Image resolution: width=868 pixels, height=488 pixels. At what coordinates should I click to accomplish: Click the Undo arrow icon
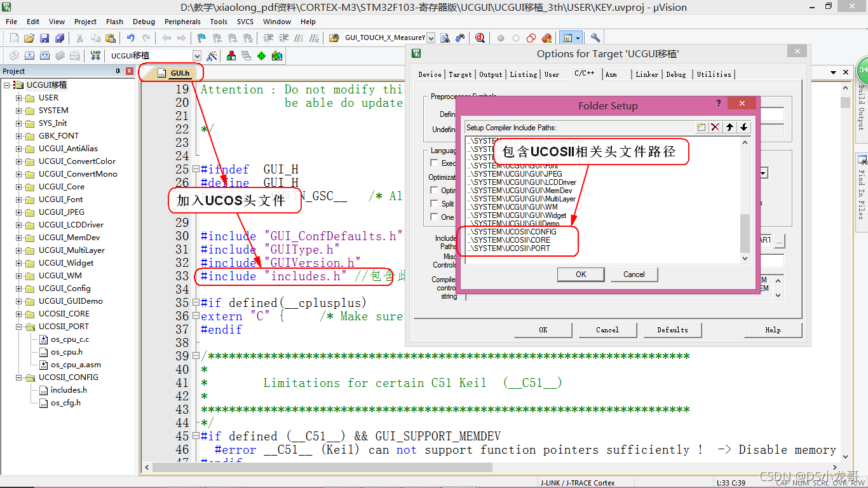130,37
